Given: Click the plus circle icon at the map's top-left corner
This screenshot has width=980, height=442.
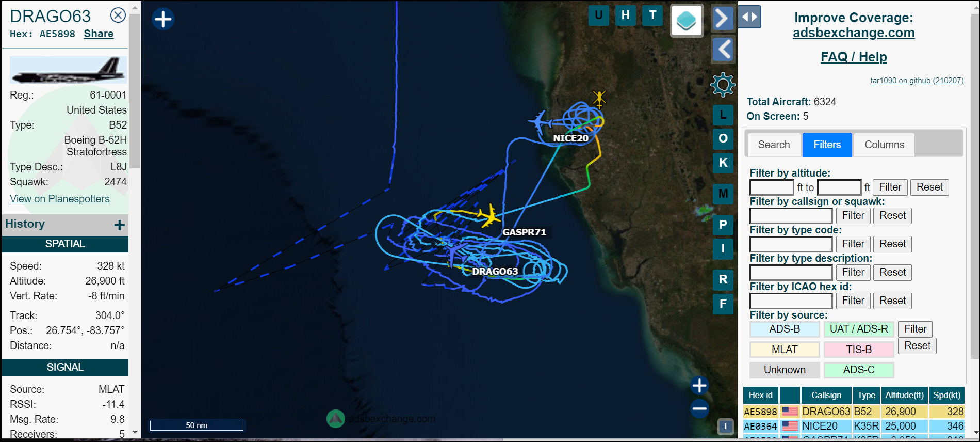Looking at the screenshot, I should pos(163,19).
